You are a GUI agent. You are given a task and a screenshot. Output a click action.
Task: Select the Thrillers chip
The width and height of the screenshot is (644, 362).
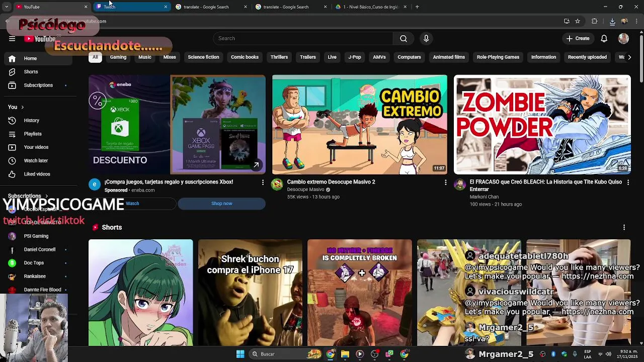coord(279,57)
